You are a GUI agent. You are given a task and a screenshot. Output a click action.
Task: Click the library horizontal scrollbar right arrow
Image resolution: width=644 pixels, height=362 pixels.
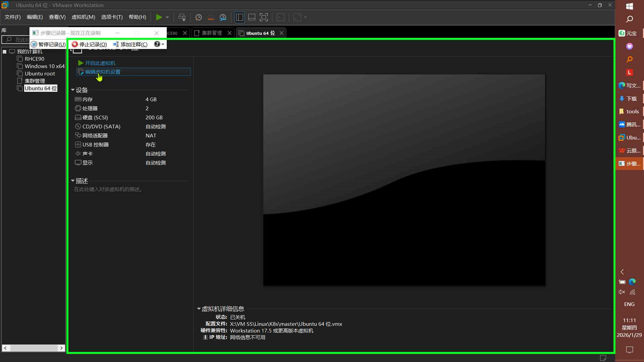coord(61,348)
